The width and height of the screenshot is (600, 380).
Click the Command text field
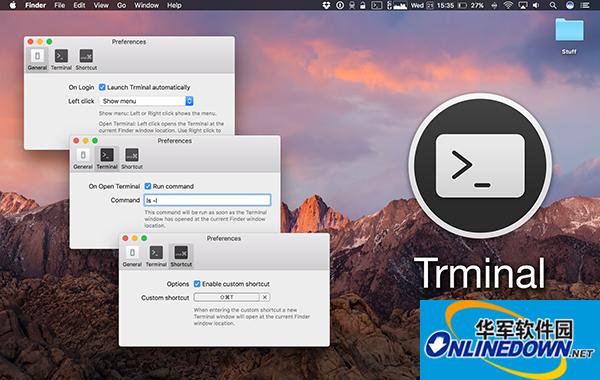coord(207,200)
